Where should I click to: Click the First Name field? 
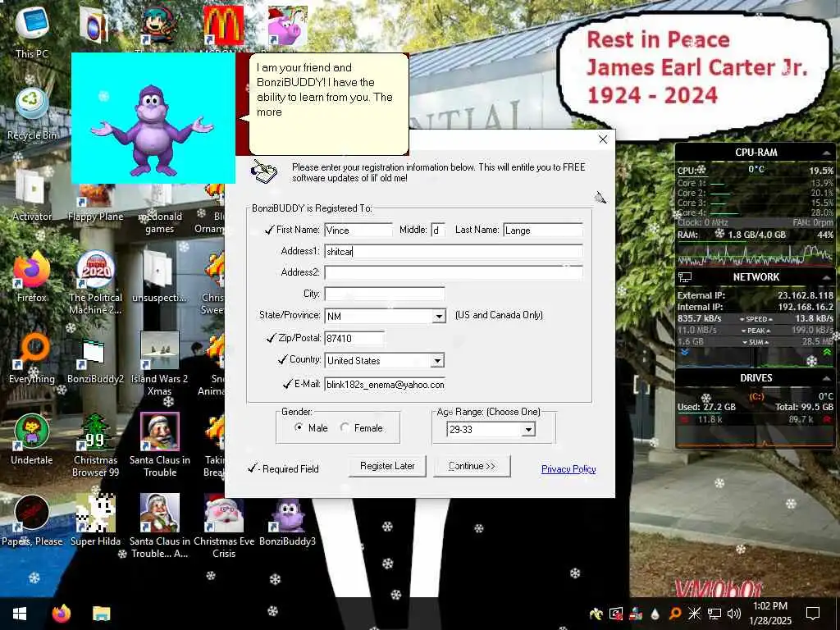358,230
